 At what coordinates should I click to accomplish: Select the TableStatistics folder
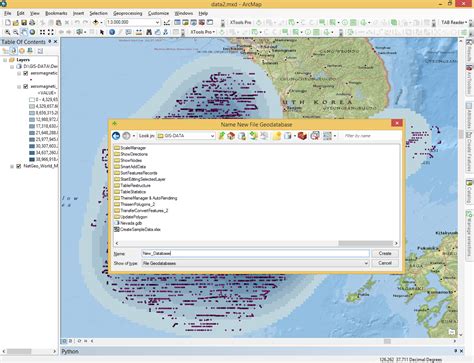pos(130,192)
